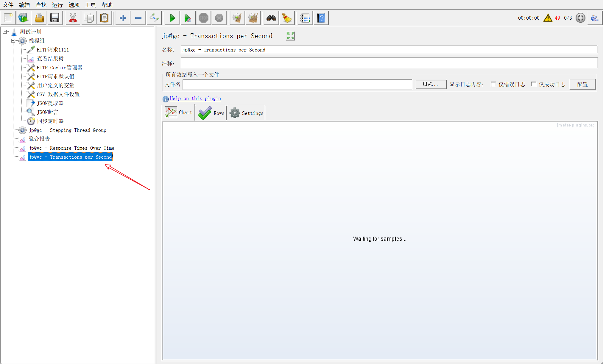Click the thread status circle icon

[x=580, y=18]
